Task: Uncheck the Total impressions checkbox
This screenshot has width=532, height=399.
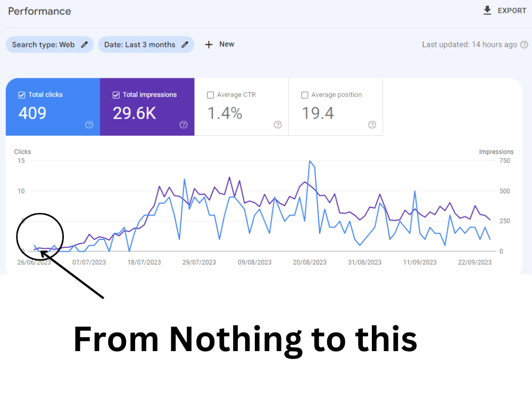Action: [116, 95]
